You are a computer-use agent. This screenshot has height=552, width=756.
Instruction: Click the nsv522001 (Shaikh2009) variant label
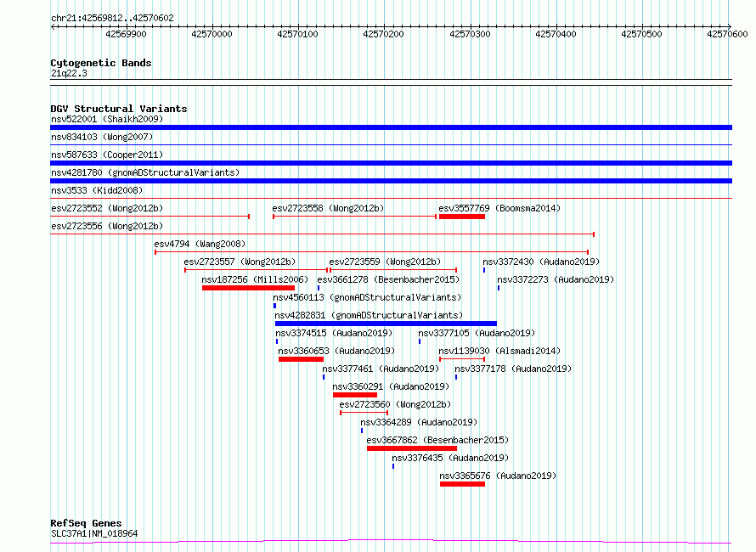coord(107,119)
